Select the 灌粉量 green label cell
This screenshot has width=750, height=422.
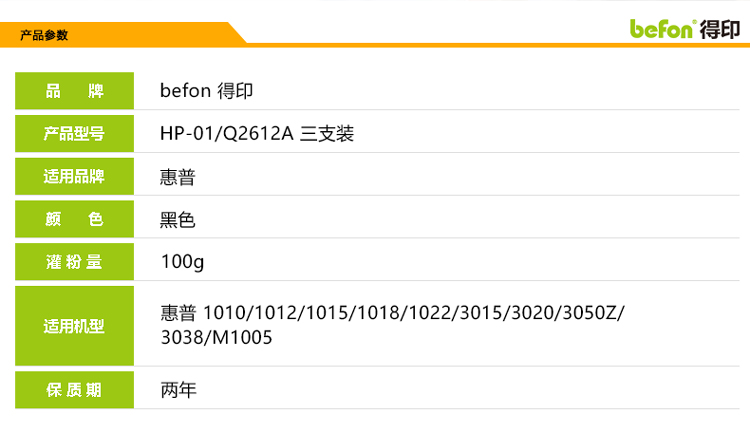click(x=74, y=263)
